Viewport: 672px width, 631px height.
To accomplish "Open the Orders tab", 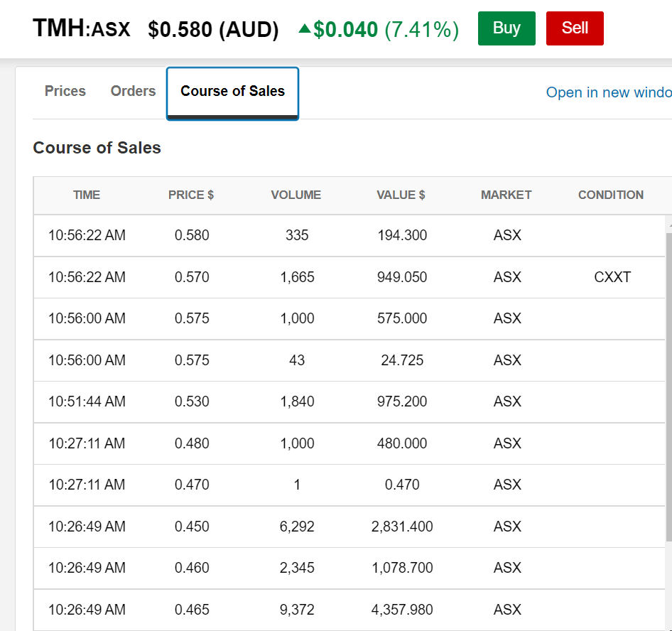I will [x=133, y=91].
